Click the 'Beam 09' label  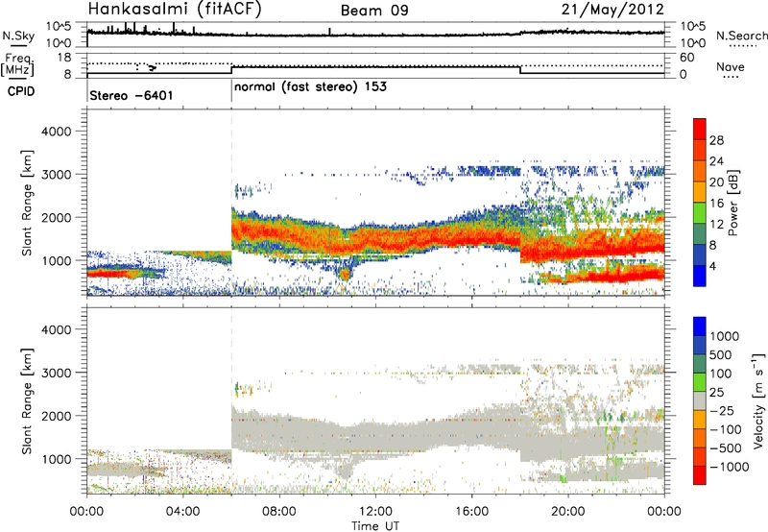click(x=374, y=11)
